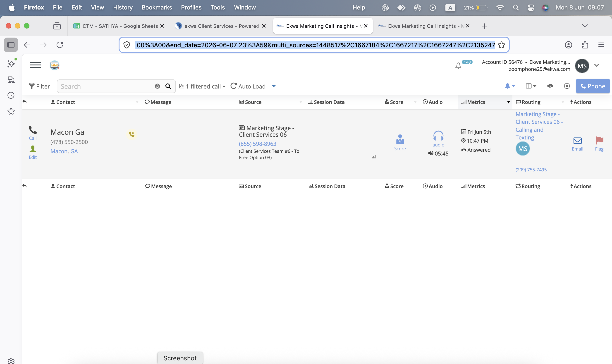Open the Macon, GA location link

[64, 151]
